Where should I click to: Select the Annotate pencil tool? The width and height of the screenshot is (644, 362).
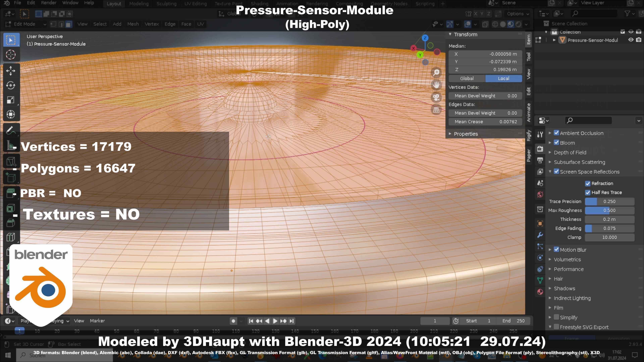click(x=11, y=130)
